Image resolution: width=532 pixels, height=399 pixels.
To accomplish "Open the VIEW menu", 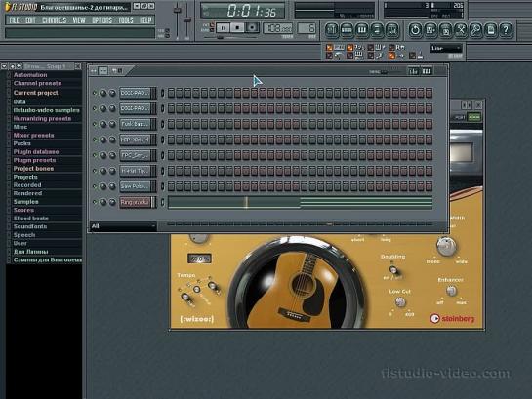I will point(79,20).
